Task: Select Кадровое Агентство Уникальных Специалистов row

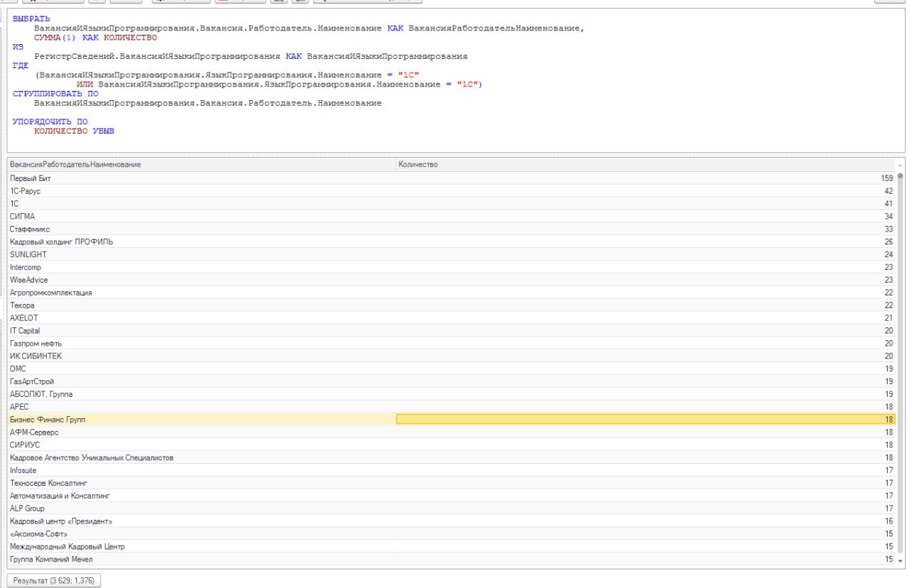Action: click(451, 457)
